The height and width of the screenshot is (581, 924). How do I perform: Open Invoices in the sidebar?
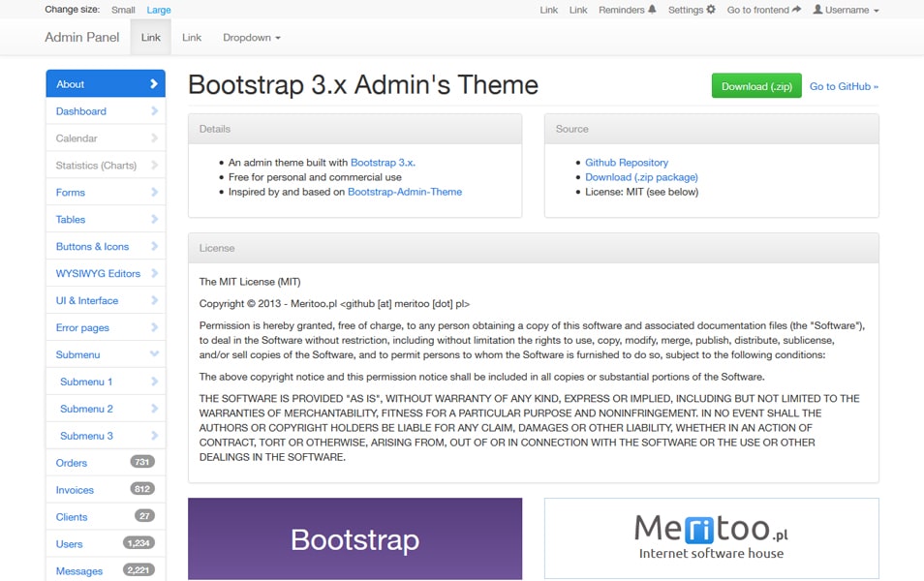point(106,490)
